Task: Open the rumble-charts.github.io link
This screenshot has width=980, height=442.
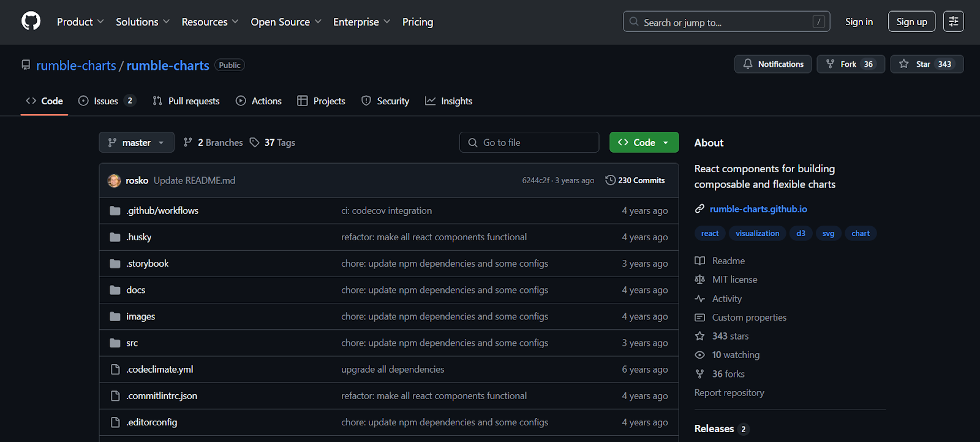Action: (758, 209)
